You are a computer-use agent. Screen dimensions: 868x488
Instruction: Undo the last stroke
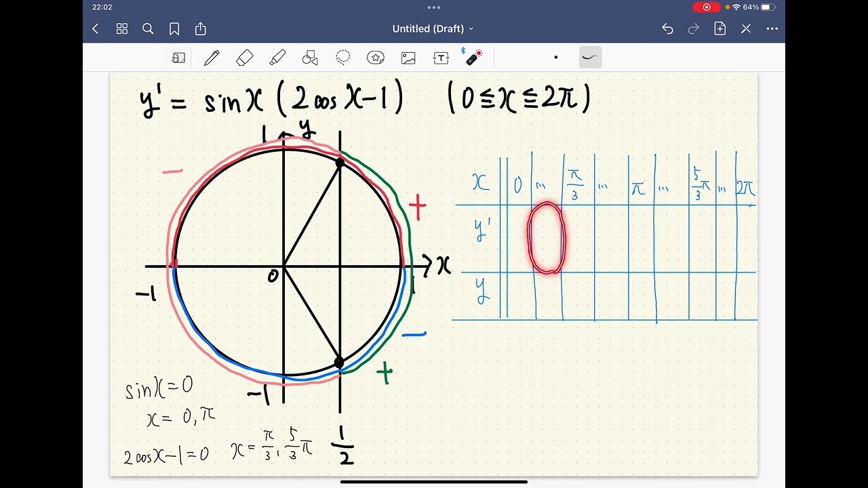point(667,29)
